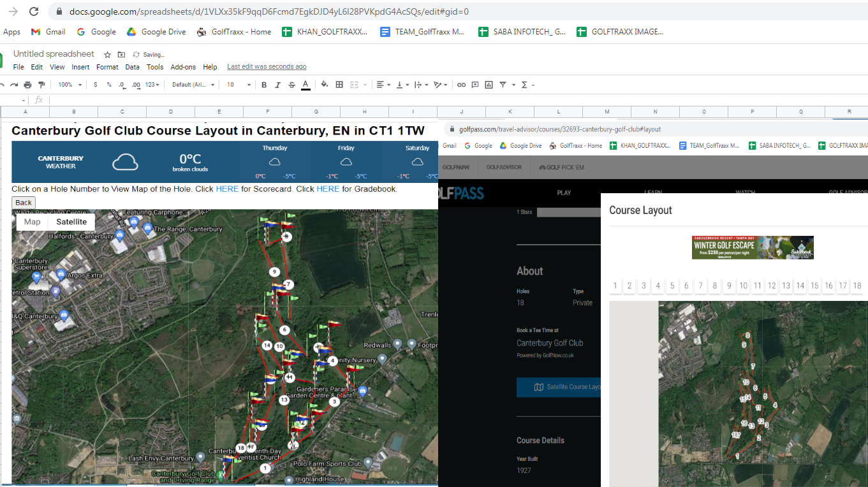Image resolution: width=868 pixels, height=487 pixels.
Task: Star the Untitled spreadsheet
Action: (x=108, y=55)
